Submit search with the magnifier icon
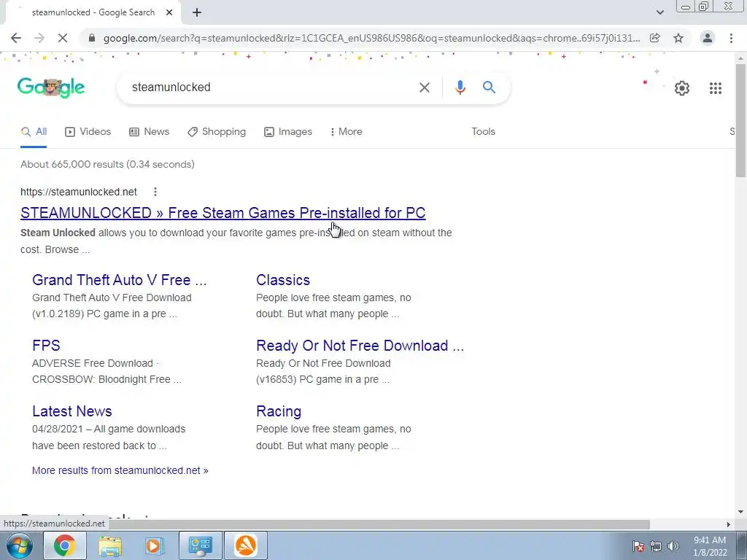 pyautogui.click(x=489, y=87)
